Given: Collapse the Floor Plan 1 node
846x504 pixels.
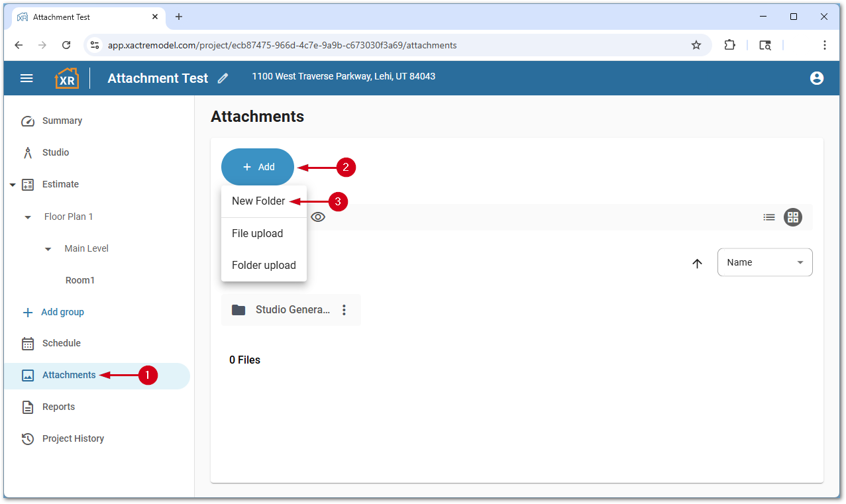Looking at the screenshot, I should pos(28,217).
